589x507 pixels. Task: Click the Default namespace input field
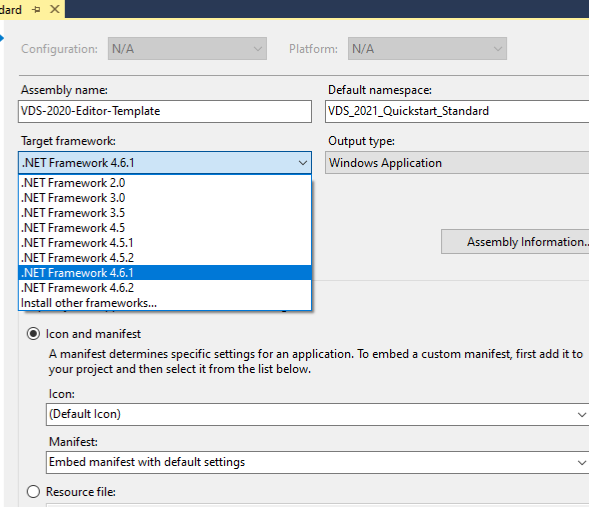click(457, 111)
